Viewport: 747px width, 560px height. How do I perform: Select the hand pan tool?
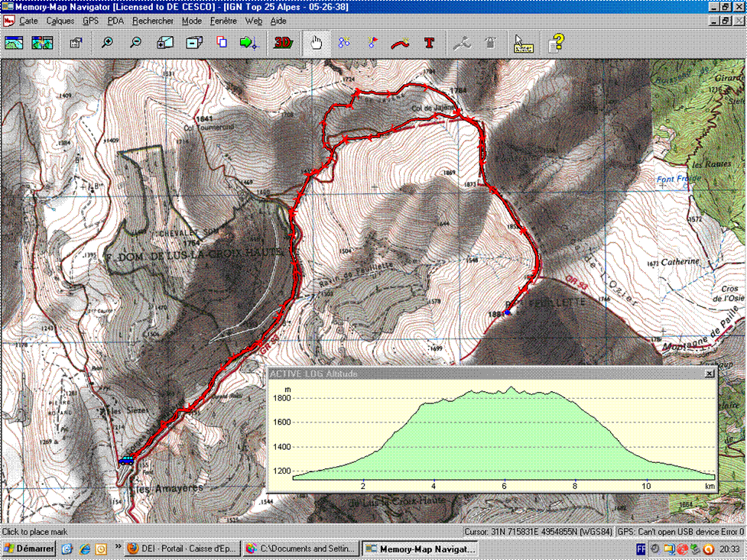[316, 43]
